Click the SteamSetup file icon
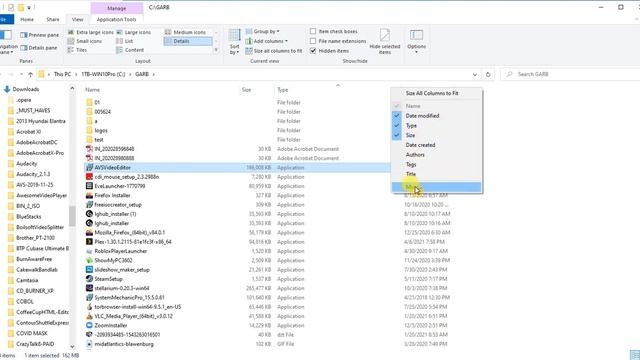 click(x=89, y=279)
